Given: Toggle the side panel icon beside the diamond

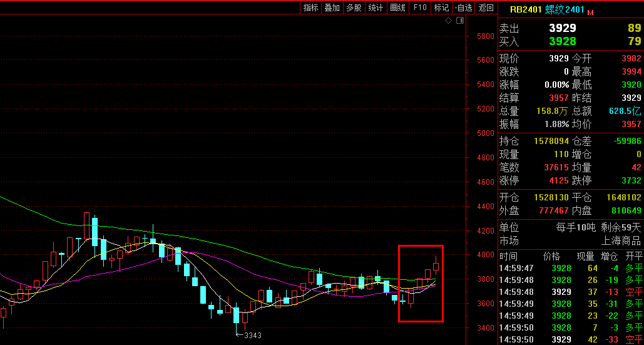Looking at the screenshot, I should pyautogui.click(x=460, y=21).
